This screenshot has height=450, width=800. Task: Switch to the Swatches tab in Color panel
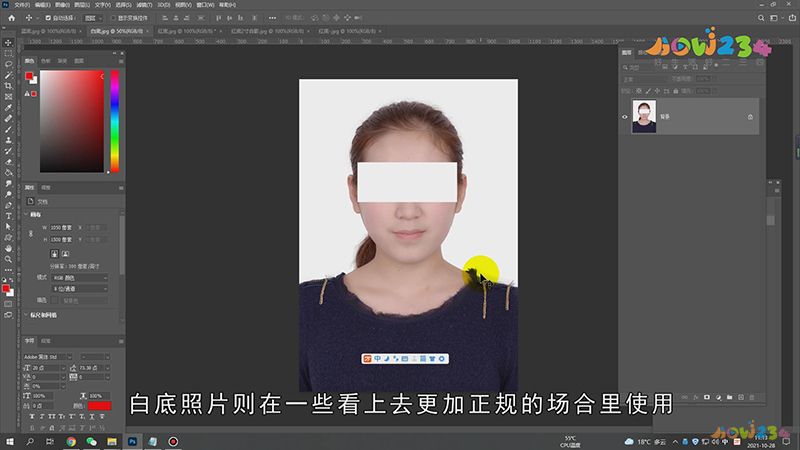pos(45,61)
